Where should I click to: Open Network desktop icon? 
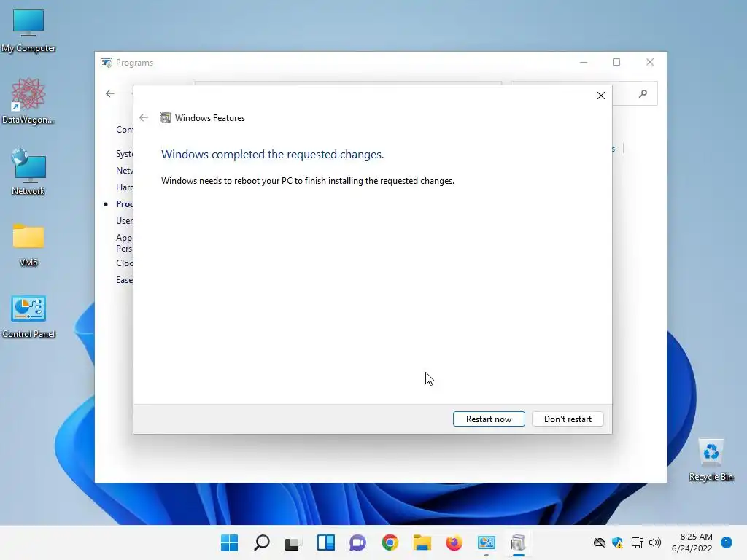point(28,172)
